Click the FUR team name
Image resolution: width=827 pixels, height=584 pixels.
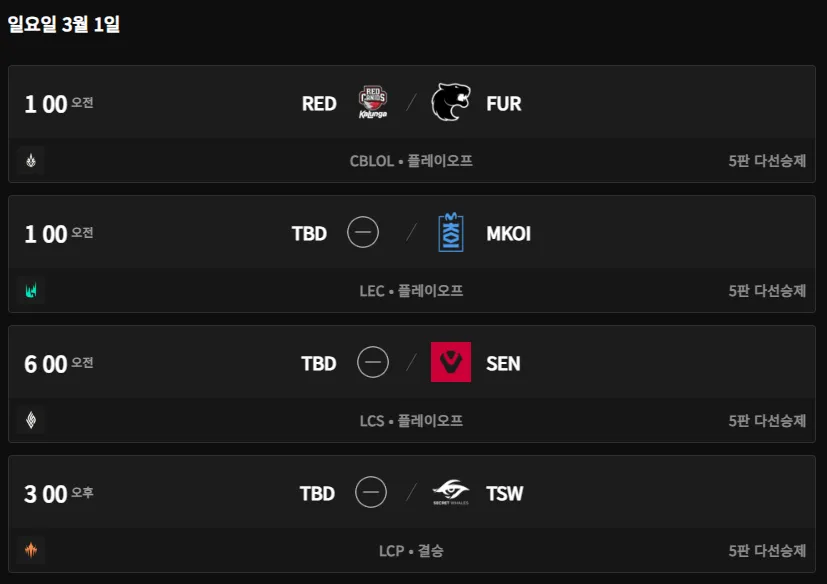(503, 103)
